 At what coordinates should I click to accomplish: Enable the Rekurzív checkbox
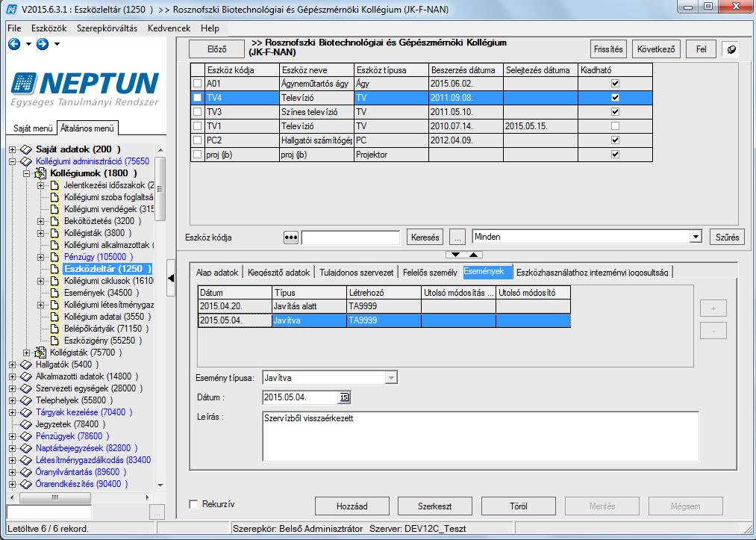pyautogui.click(x=194, y=504)
